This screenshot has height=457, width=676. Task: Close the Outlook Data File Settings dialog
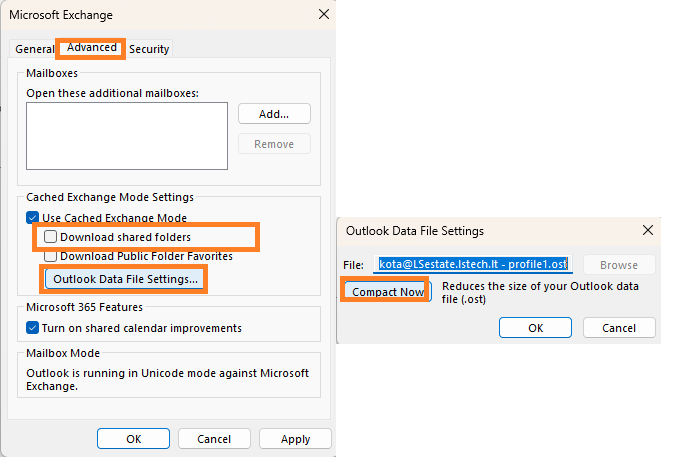[648, 230]
